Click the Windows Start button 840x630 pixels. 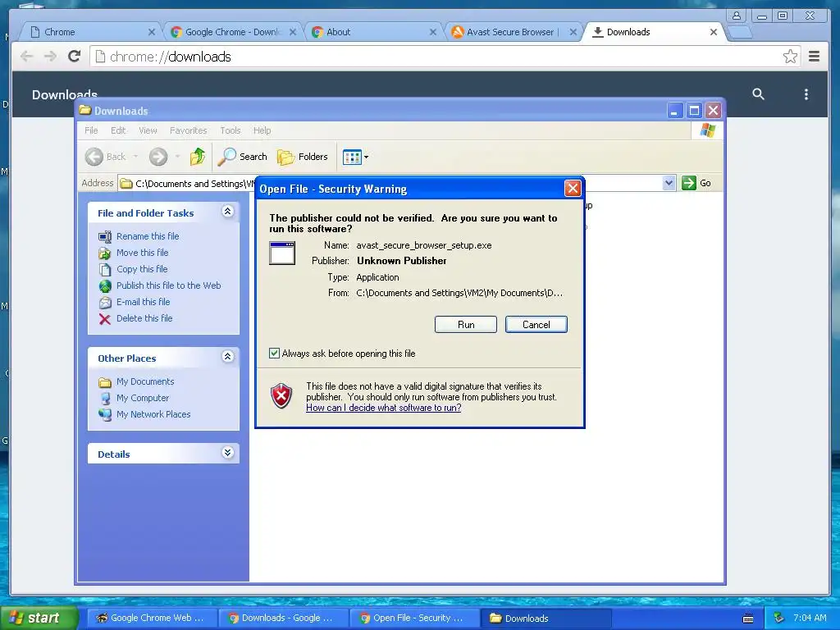tap(38, 618)
